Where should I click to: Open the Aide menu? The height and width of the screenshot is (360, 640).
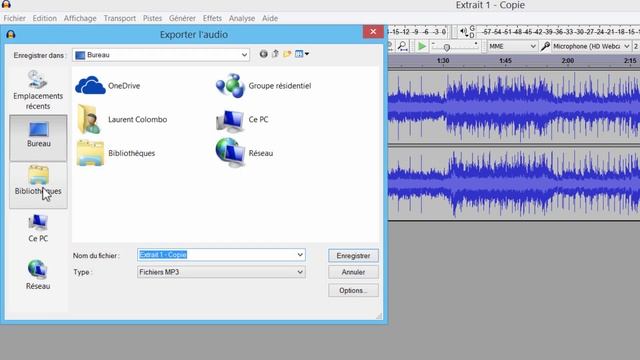click(270, 18)
